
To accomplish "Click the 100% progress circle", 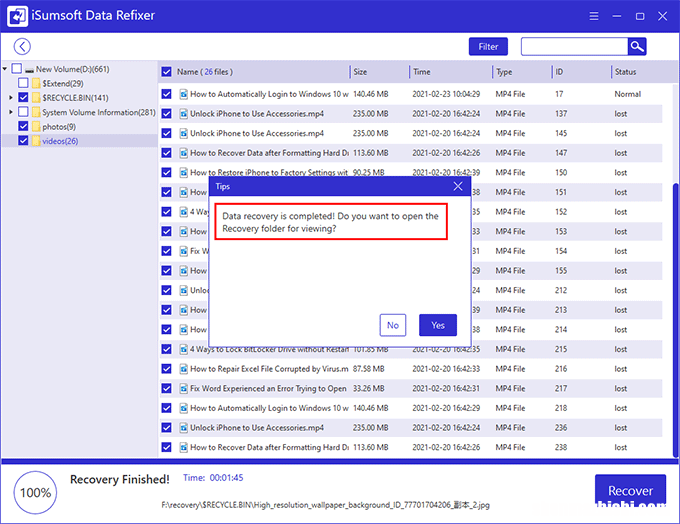I will tap(36, 493).
